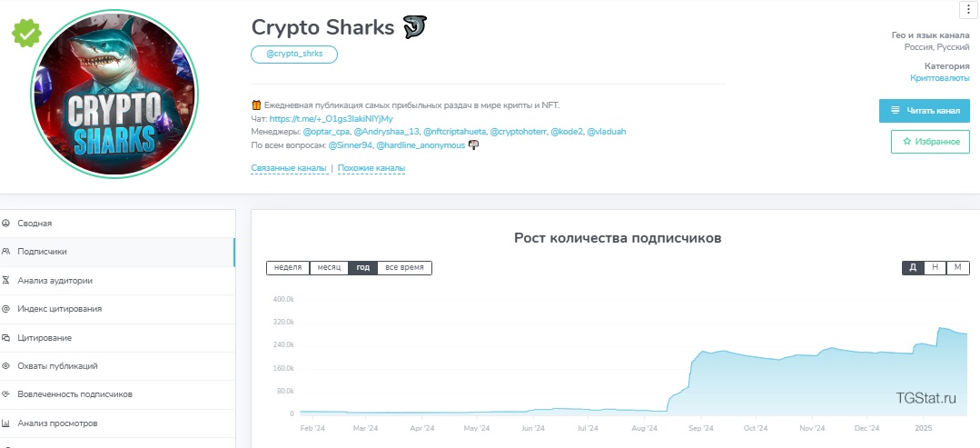980x448 pixels.
Task: Select the год time range
Action: tap(362, 268)
